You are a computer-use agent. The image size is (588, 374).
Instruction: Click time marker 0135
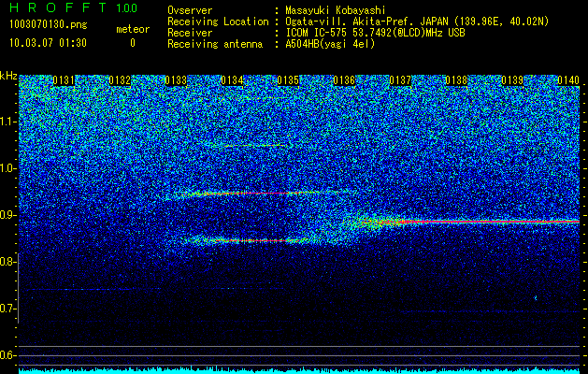coord(288,80)
